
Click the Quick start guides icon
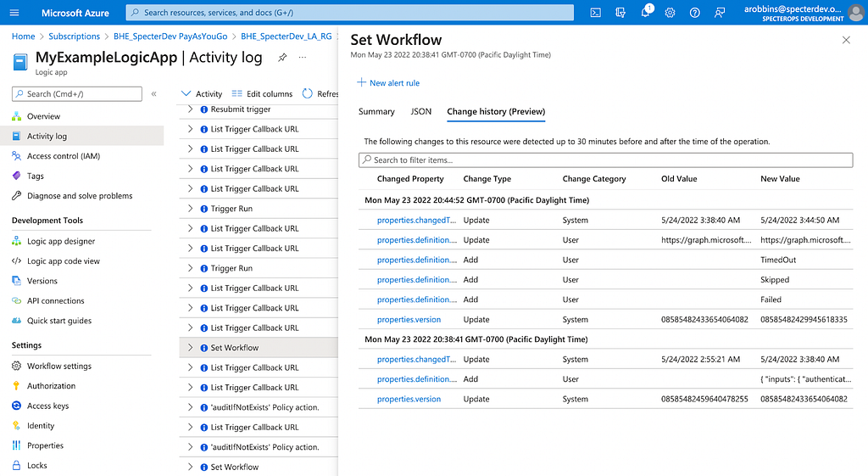pyautogui.click(x=17, y=320)
